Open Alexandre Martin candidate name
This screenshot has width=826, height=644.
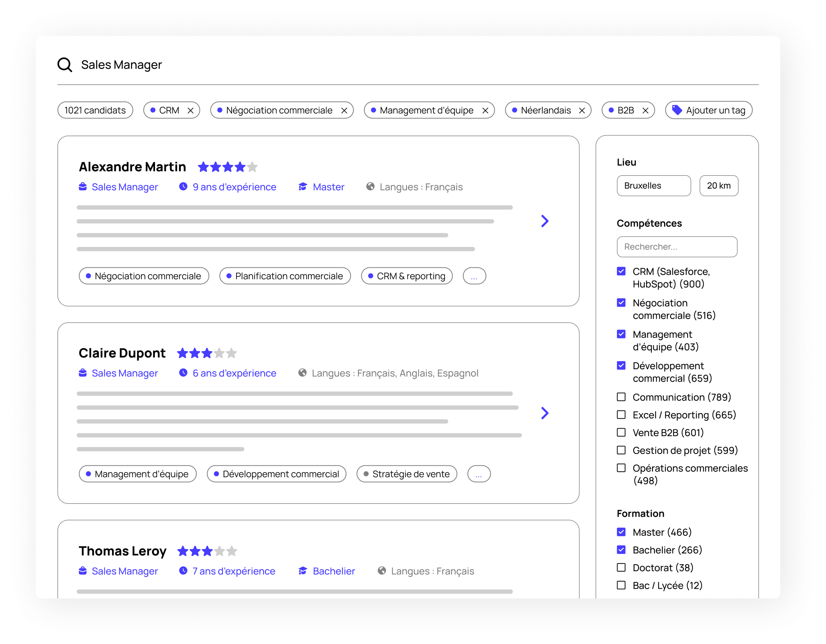(132, 167)
